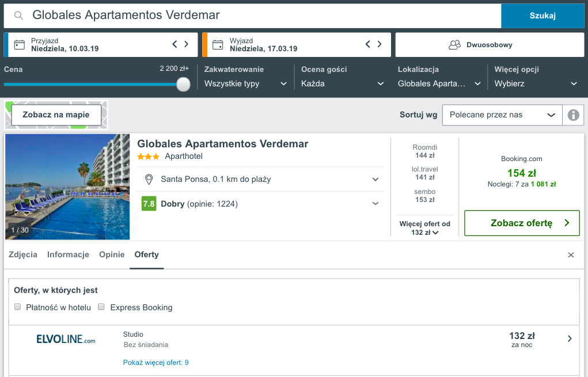Move check-out date to next day
This screenshot has width=588, height=377.
380,44
